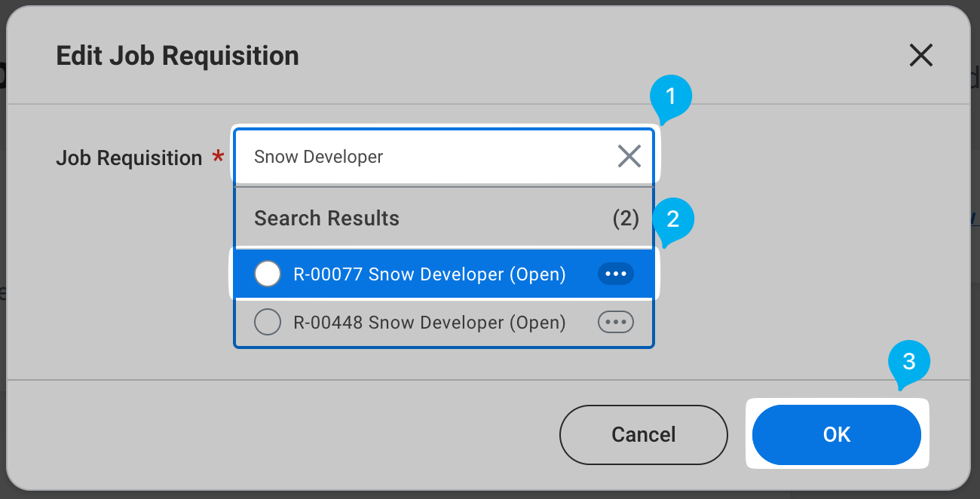The width and height of the screenshot is (980, 499).
Task: Open related actions for R-00077 Snow Developer
Action: (616, 274)
